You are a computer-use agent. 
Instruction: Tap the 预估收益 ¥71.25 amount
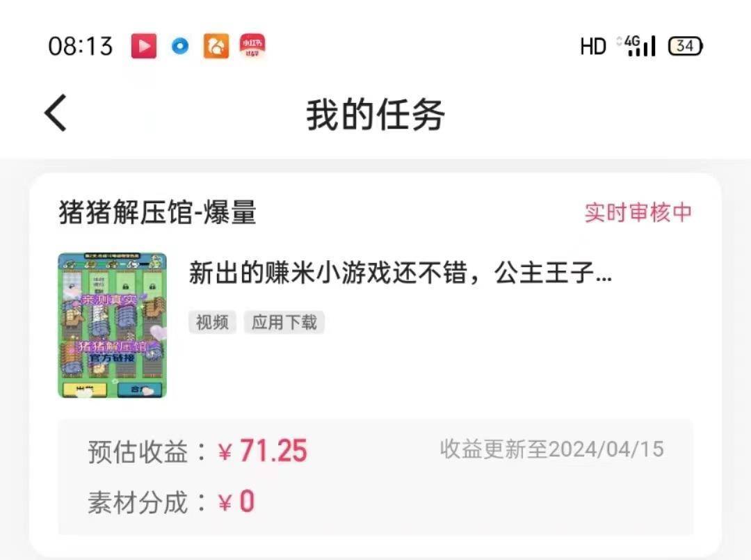[263, 451]
